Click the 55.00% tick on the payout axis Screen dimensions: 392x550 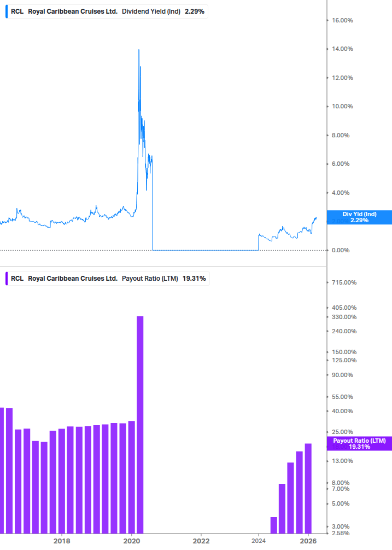pos(342,397)
